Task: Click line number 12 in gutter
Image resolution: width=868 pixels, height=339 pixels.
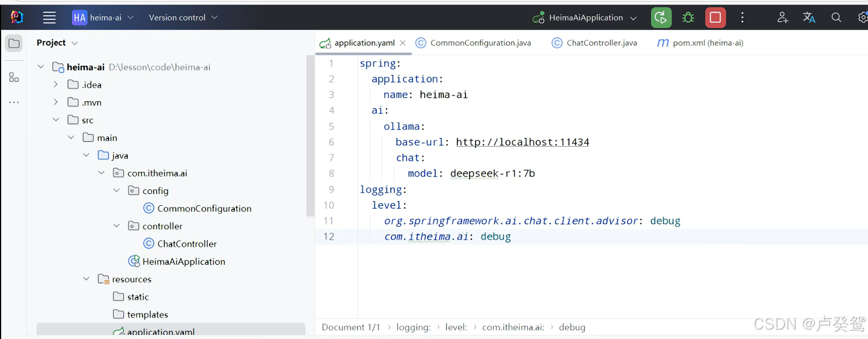Action: [x=329, y=237]
